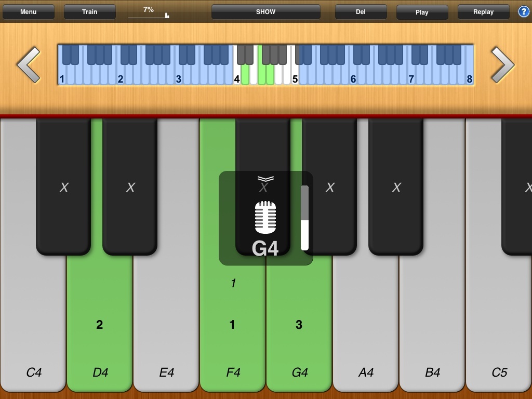Shift keyboard left with left arrow
Screen dimensions: 532x399
point(29,65)
